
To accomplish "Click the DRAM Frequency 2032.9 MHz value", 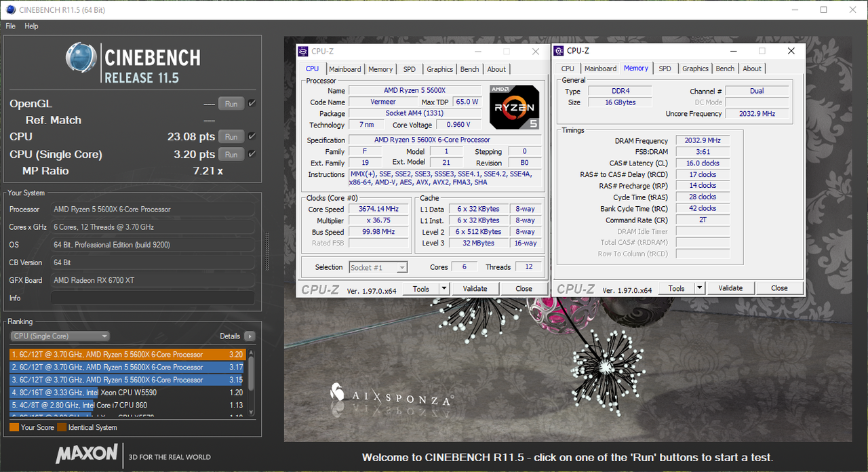I will click(x=703, y=141).
